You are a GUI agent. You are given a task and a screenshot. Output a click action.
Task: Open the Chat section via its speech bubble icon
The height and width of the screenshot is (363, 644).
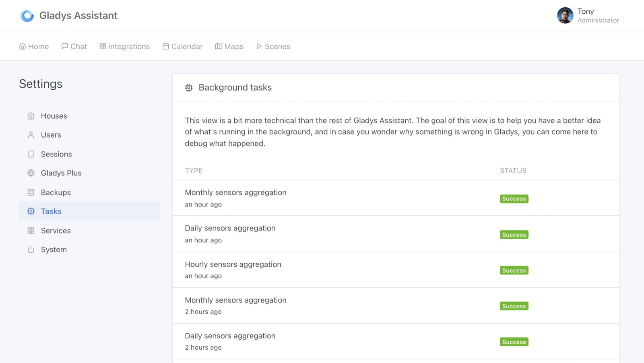pyautogui.click(x=64, y=46)
